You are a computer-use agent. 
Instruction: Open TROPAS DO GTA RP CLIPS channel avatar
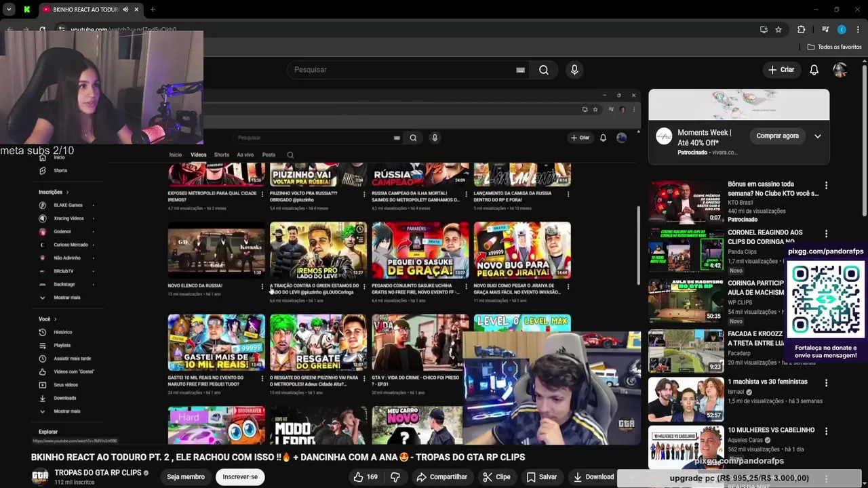(x=41, y=476)
